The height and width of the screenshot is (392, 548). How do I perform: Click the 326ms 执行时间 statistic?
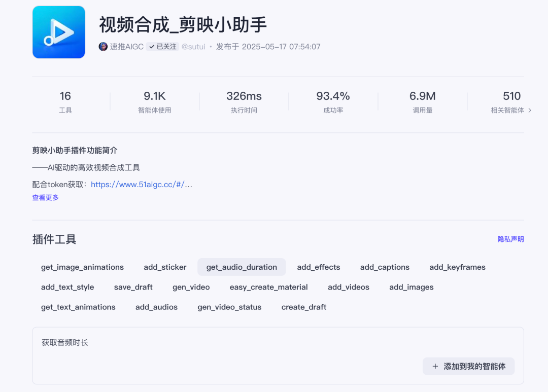pyautogui.click(x=244, y=101)
